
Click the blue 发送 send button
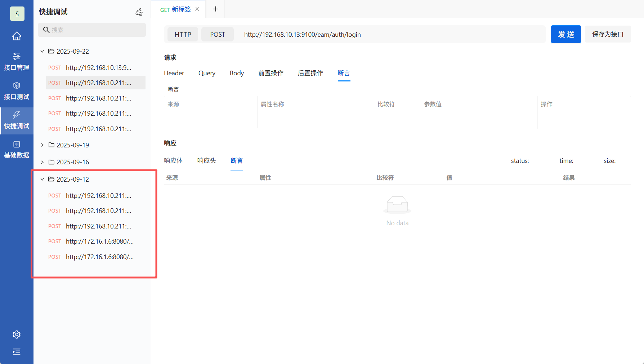click(x=565, y=34)
